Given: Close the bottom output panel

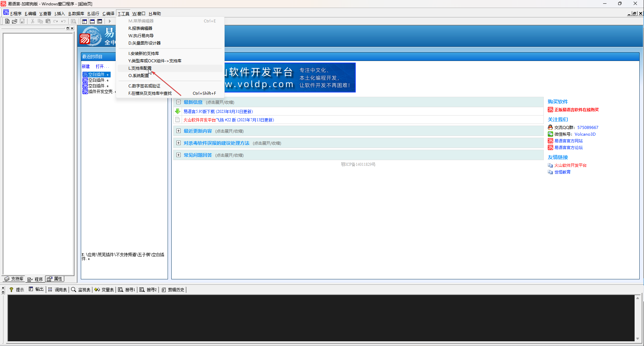Looking at the screenshot, I should point(3,288).
